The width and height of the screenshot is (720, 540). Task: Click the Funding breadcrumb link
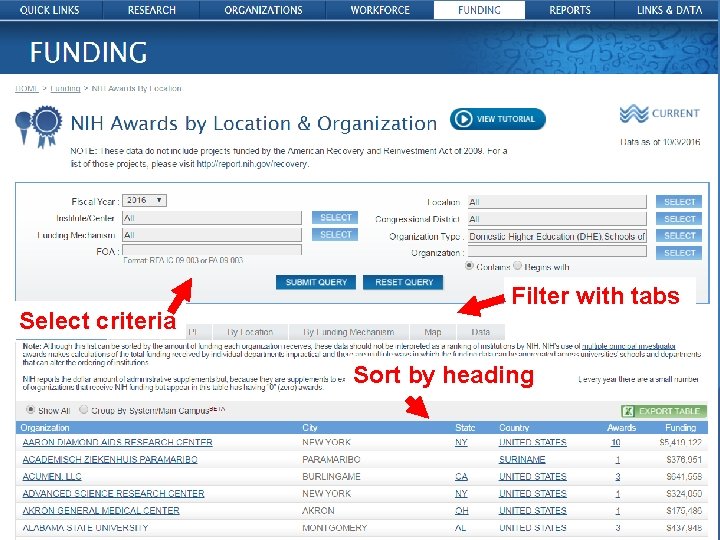click(x=65, y=88)
